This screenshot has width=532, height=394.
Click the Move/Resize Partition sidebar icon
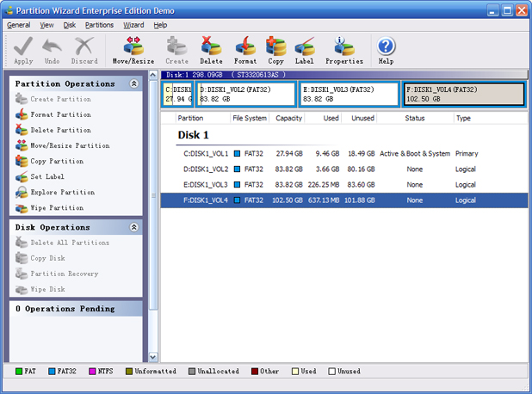22,145
